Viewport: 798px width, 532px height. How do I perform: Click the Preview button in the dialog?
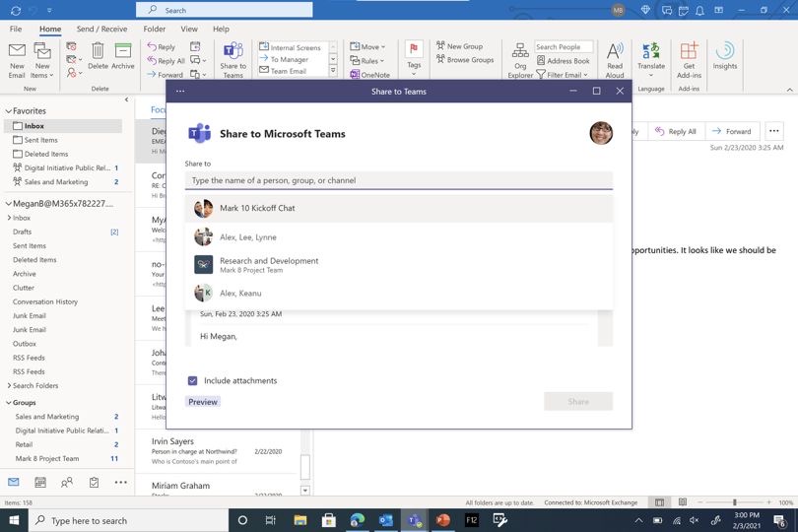pos(203,402)
